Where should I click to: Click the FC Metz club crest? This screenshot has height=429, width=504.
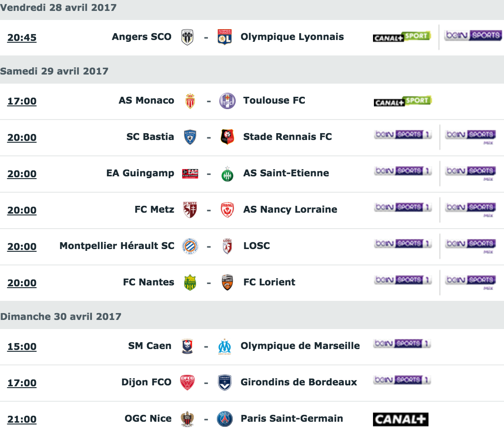click(x=190, y=210)
